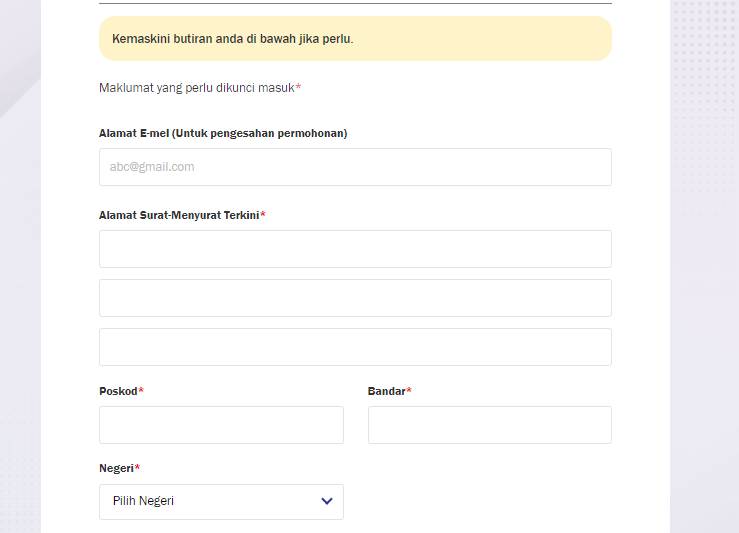The width and height of the screenshot is (739, 533).
Task: Click the Bandar label
Action: pyautogui.click(x=386, y=391)
